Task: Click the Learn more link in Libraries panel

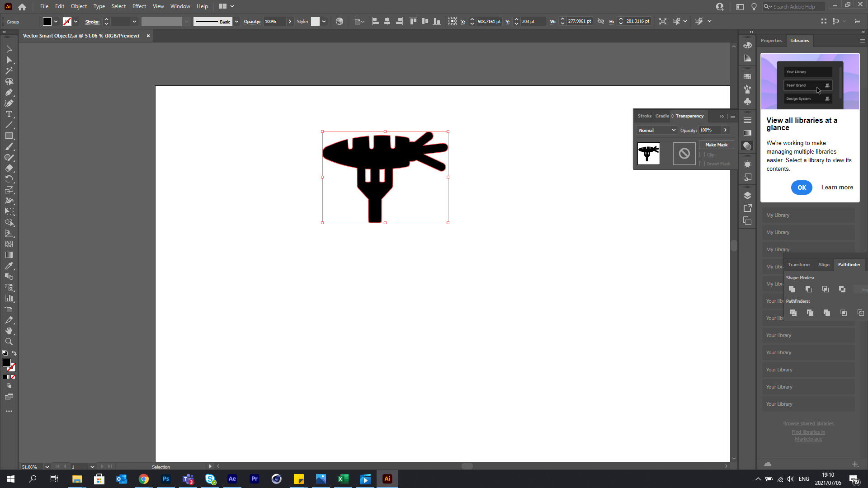Action: [x=836, y=187]
